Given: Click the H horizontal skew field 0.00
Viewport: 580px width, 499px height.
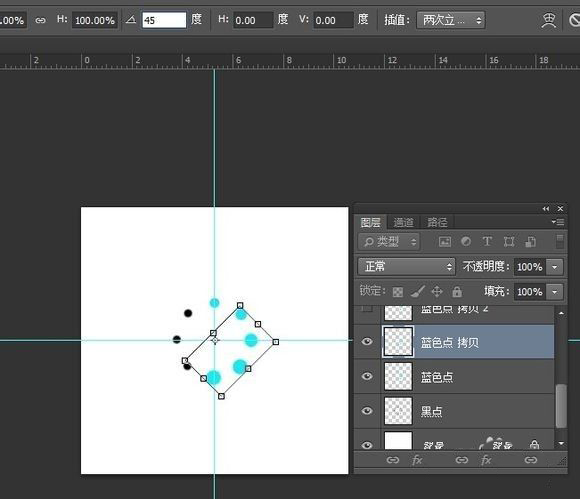Looking at the screenshot, I should (253, 20).
